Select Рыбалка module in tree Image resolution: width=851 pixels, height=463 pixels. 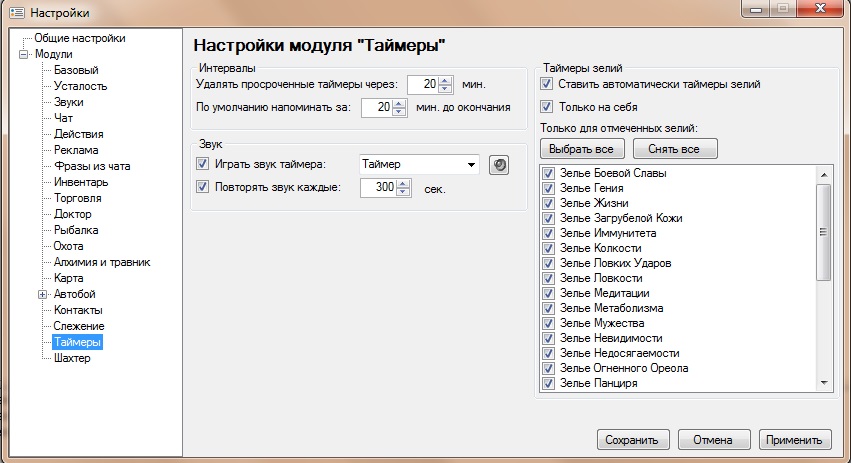pyautogui.click(x=76, y=230)
